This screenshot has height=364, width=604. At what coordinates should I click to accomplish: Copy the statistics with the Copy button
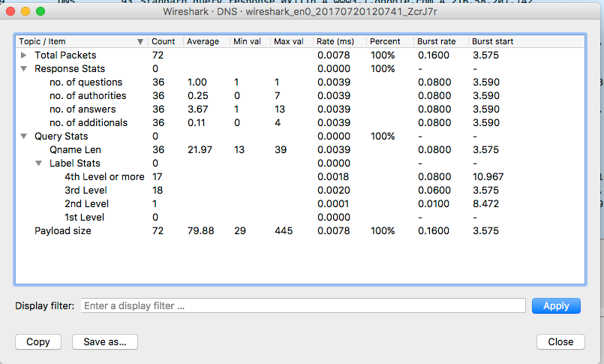[x=38, y=341]
